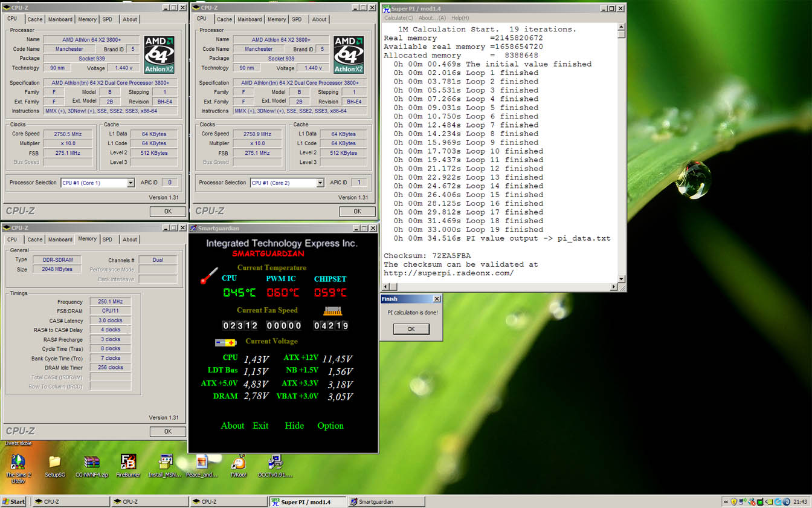Image resolution: width=812 pixels, height=508 pixels.
Task: Click the Super PI vertical scrollbar down arrow
Action: coord(621,278)
